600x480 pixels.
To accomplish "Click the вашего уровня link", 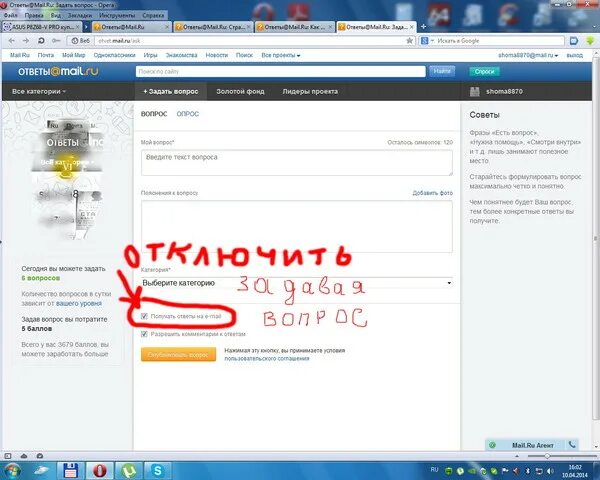I will coord(79,303).
